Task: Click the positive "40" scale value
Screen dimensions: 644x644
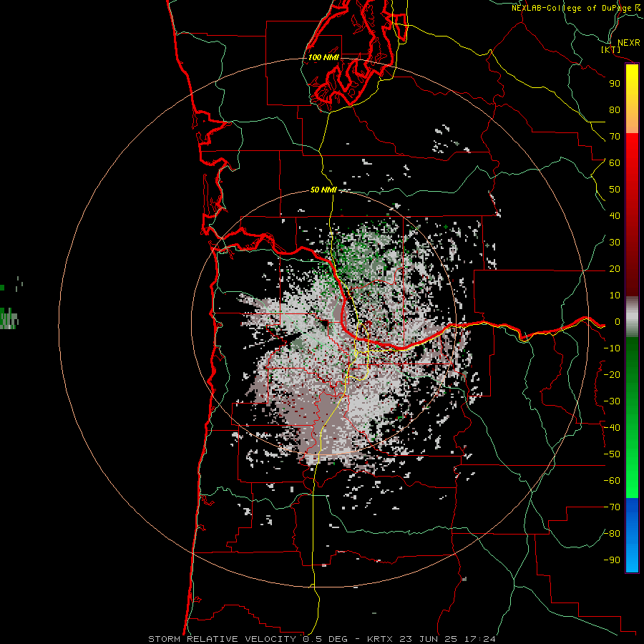Action: coord(615,216)
